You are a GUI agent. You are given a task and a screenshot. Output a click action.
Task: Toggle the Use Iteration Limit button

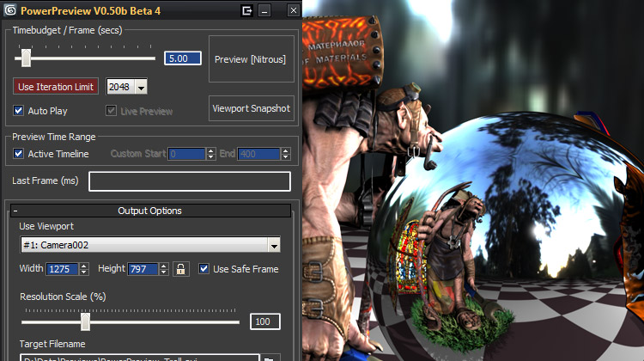coord(56,86)
